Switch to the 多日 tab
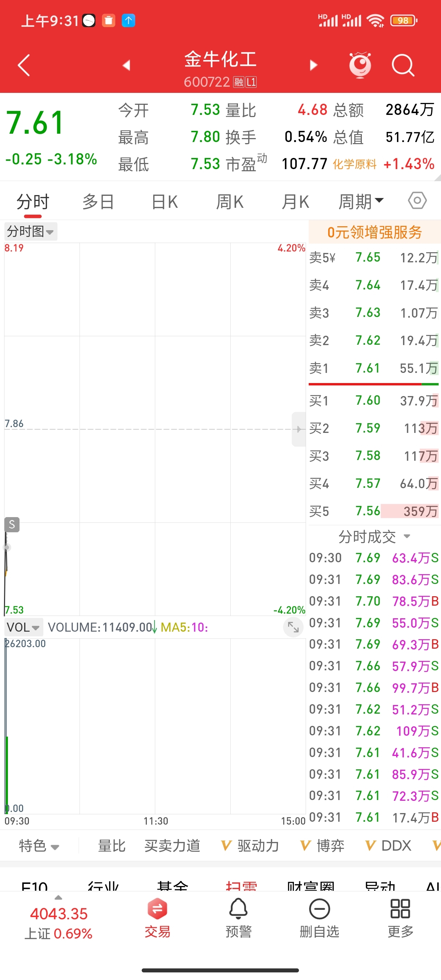This screenshot has width=441, height=980. pos(98,201)
